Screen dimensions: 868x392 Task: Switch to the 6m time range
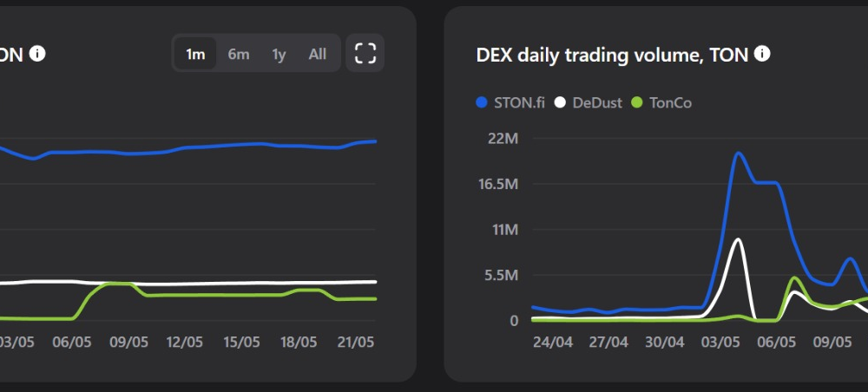pyautogui.click(x=239, y=54)
